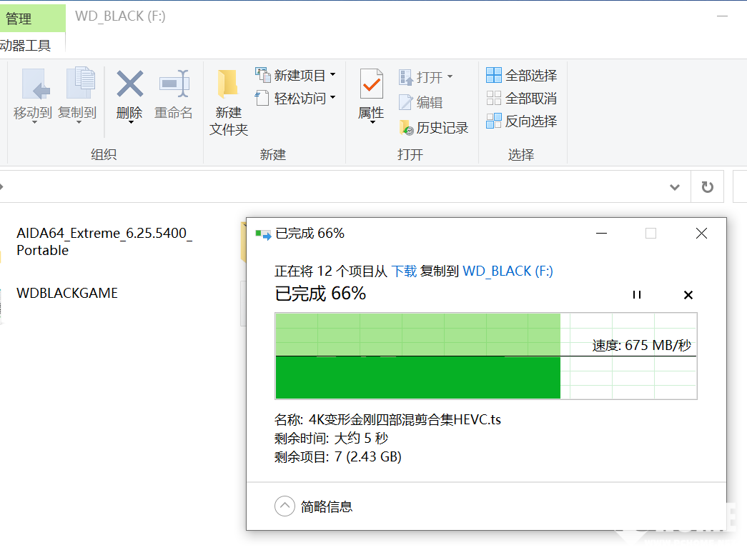Open Properties (属性) checkmark icon
This screenshot has height=560, width=747.
click(372, 84)
